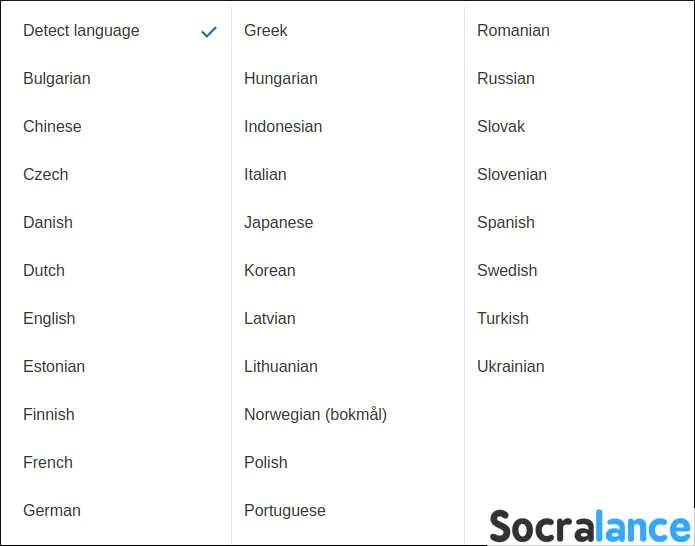Select Portuguese in the middle column

pos(285,511)
